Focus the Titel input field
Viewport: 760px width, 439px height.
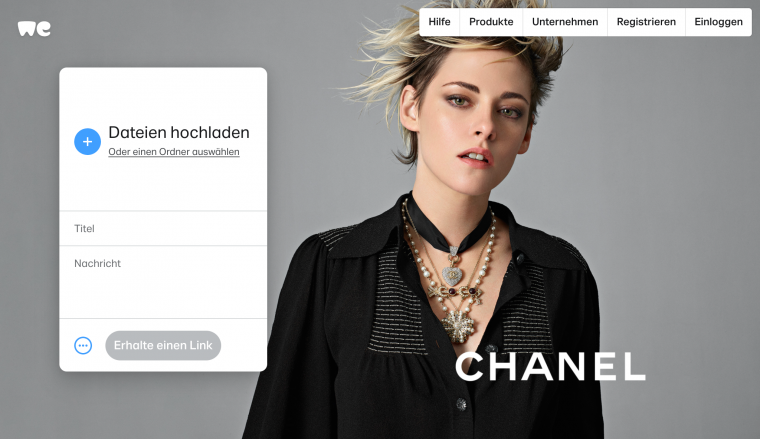pos(163,228)
